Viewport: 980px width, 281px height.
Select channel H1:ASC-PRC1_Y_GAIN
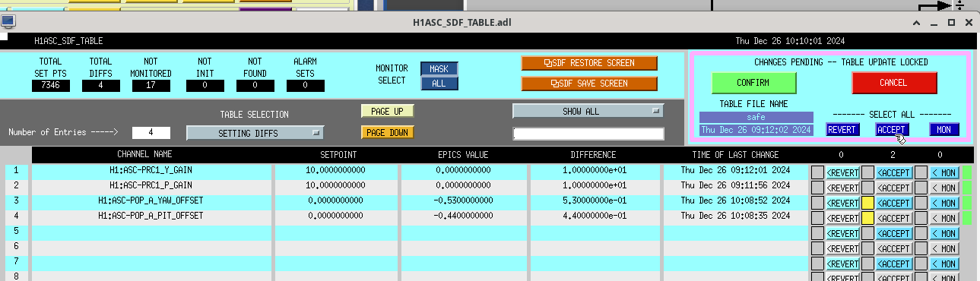click(x=151, y=171)
